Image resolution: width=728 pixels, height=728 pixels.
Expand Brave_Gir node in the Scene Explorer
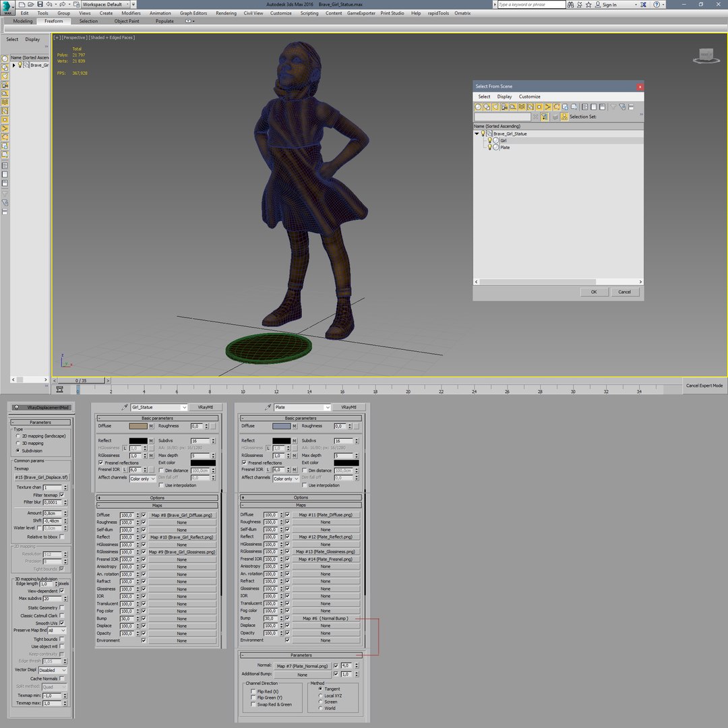[14, 65]
